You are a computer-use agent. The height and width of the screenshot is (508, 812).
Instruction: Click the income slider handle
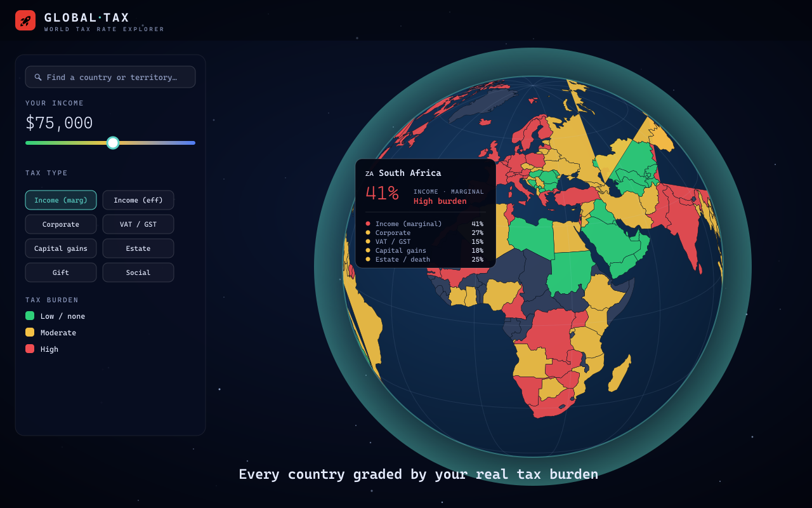coord(113,143)
